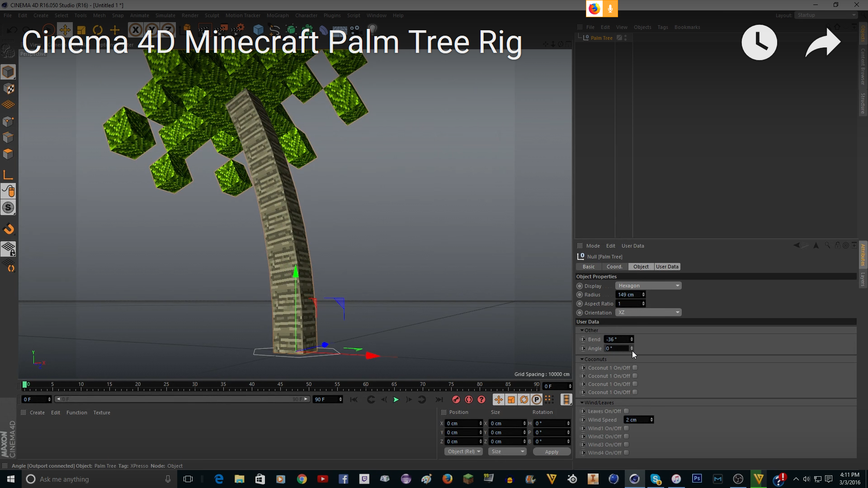868x488 pixels.
Task: Click the orange magnet icon in left toolbar
Action: point(8,229)
